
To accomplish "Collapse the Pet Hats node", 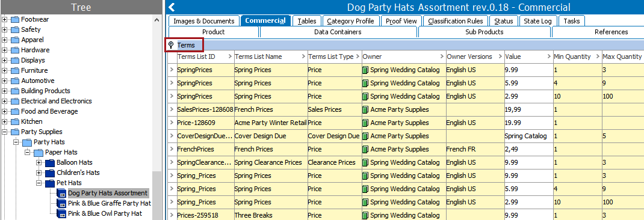I will [40, 183].
